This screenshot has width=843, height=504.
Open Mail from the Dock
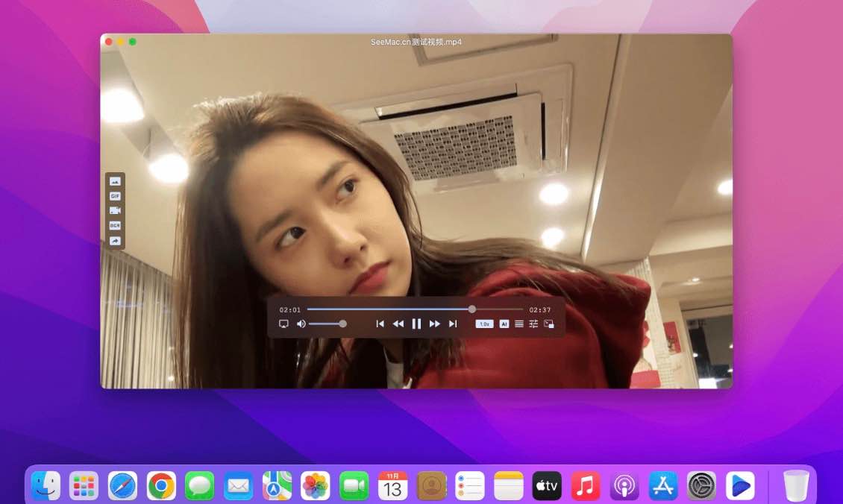[x=238, y=485]
